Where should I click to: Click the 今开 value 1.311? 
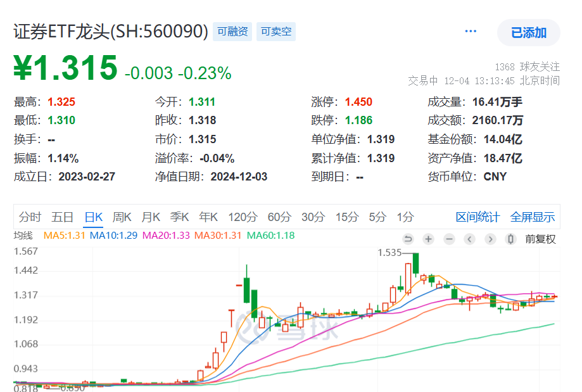(x=202, y=102)
